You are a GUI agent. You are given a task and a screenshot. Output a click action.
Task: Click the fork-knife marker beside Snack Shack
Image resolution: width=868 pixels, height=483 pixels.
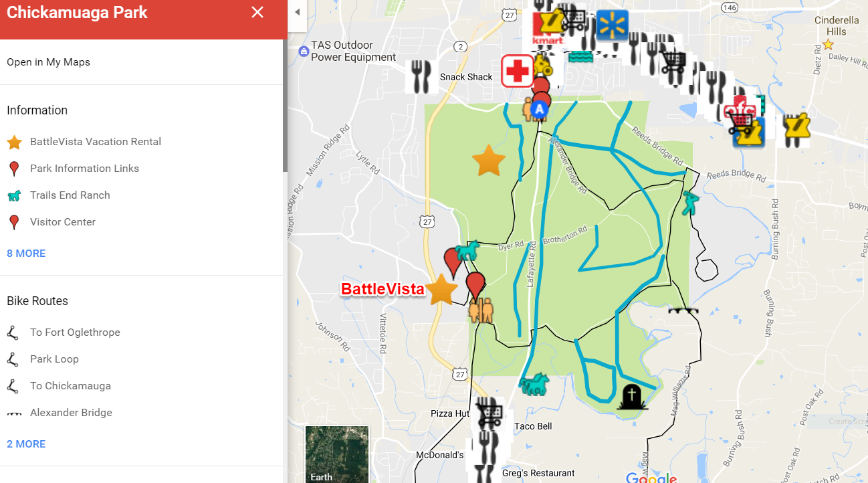tap(421, 76)
